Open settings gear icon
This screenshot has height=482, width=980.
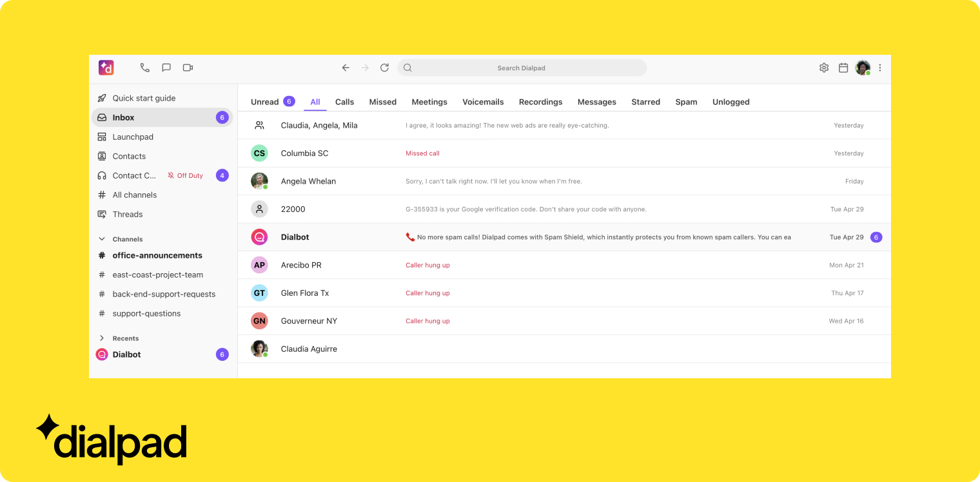824,68
